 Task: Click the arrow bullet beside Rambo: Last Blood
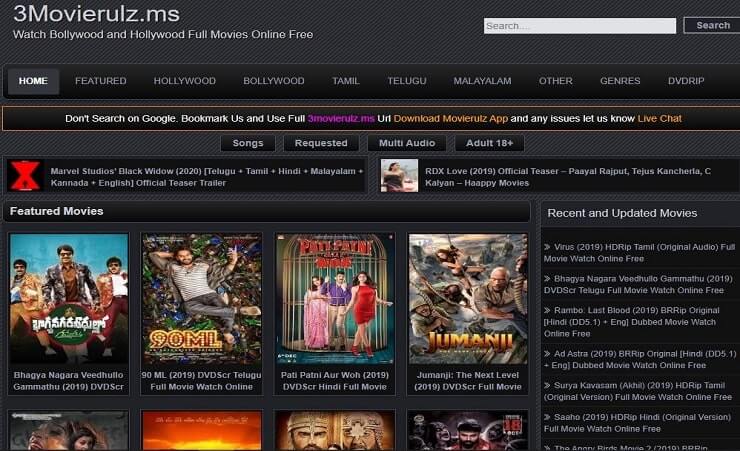[547, 310]
